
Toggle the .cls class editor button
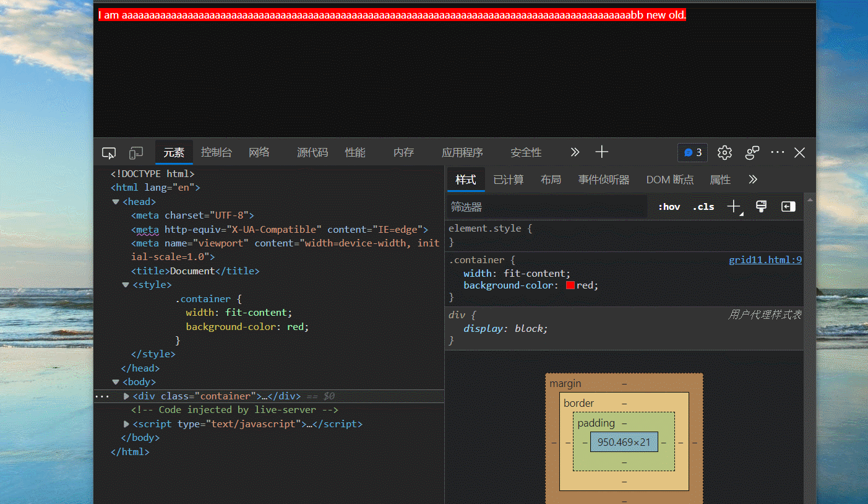[703, 207]
